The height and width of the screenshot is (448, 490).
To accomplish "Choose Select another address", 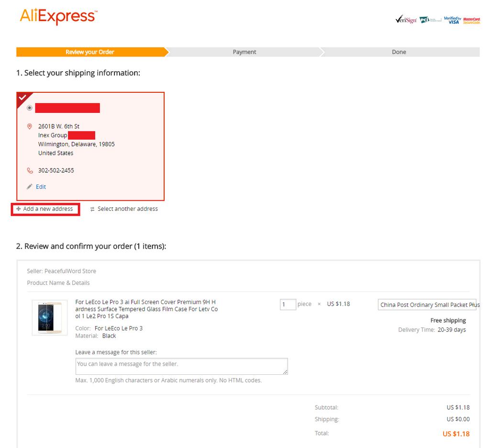I will click(127, 209).
